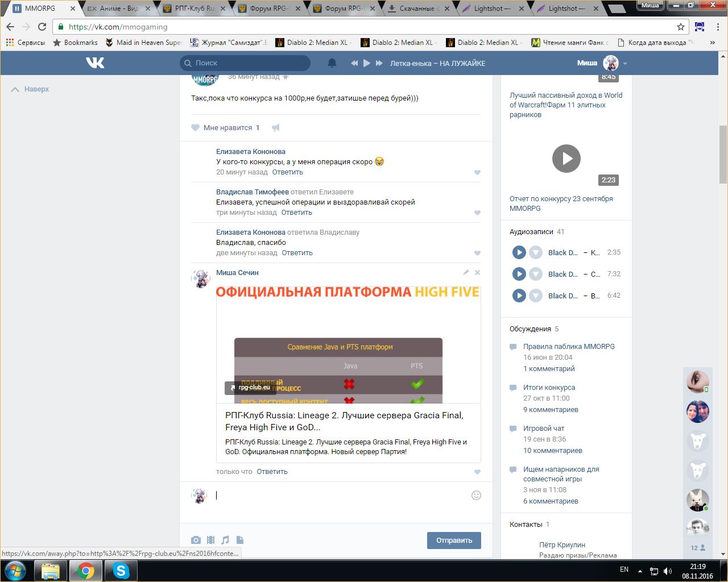Click the search field Поиск

[245, 63]
